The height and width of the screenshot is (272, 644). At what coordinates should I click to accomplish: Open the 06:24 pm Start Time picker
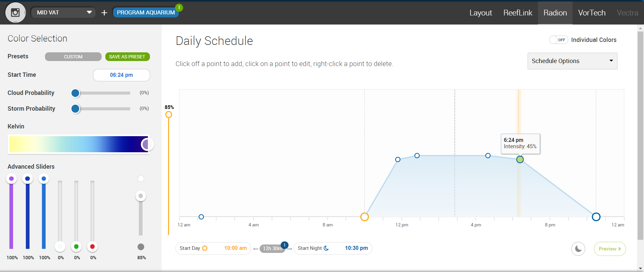point(121,75)
